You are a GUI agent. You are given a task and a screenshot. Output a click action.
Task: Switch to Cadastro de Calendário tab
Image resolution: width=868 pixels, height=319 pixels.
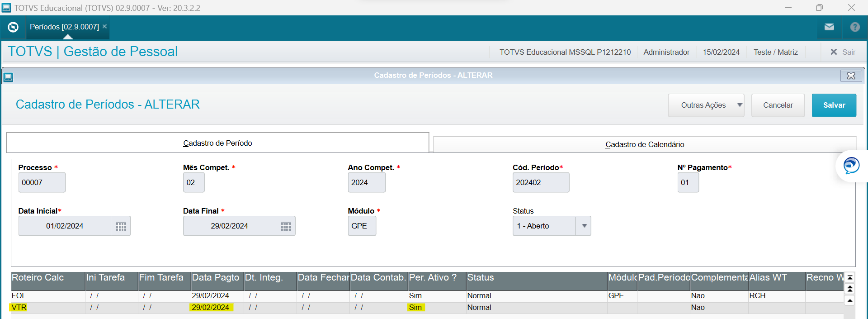(x=644, y=144)
